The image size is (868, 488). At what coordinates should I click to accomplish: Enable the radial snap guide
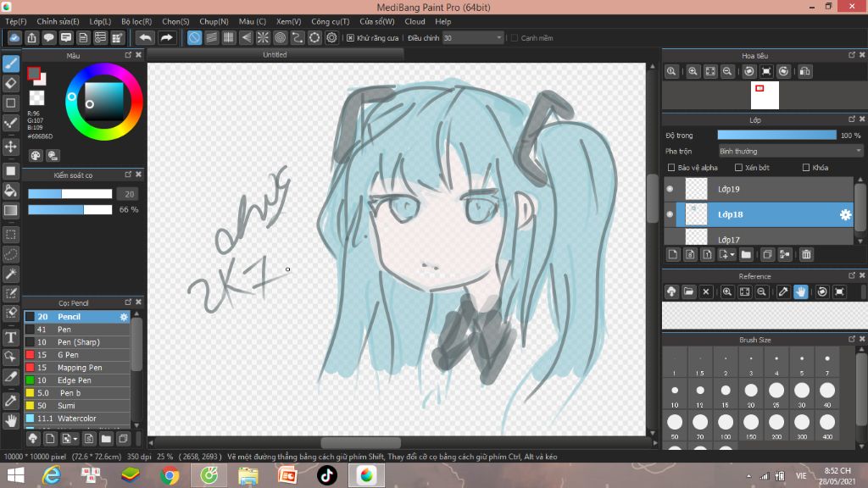[x=263, y=37]
